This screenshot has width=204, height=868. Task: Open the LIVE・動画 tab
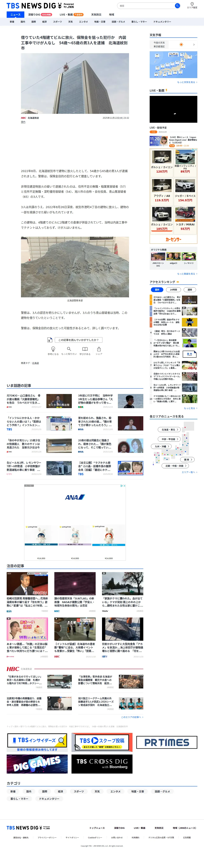point(71,14)
